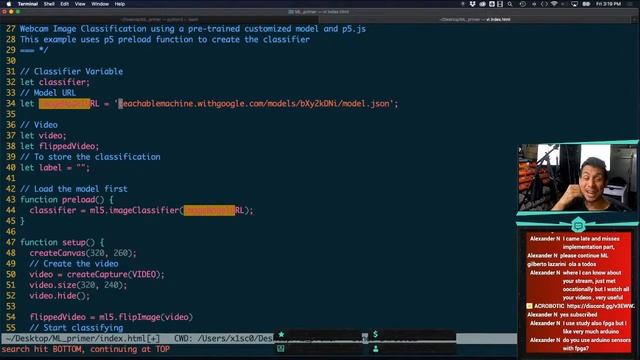
Task: Click 'search hit BOTTOM, continuing at TOP' message
Action: [86, 349]
